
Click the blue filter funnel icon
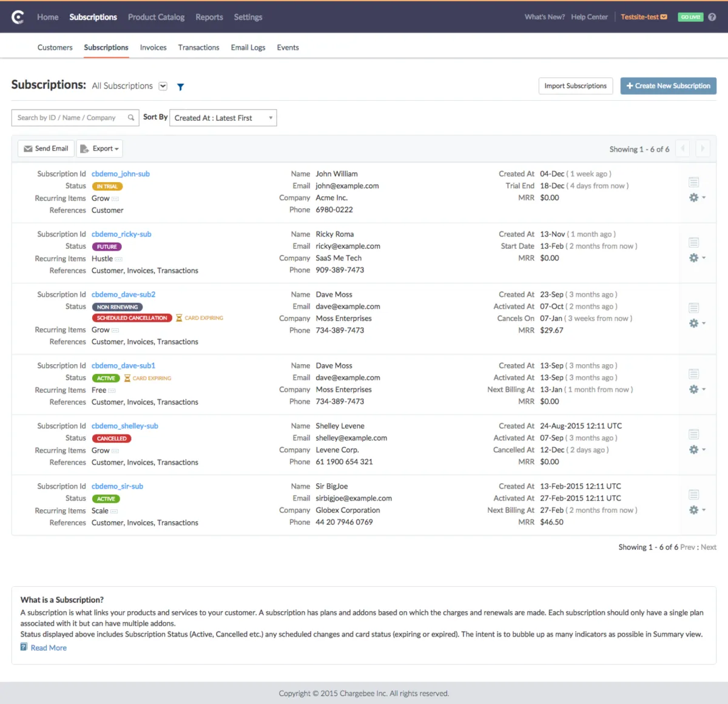coord(180,87)
